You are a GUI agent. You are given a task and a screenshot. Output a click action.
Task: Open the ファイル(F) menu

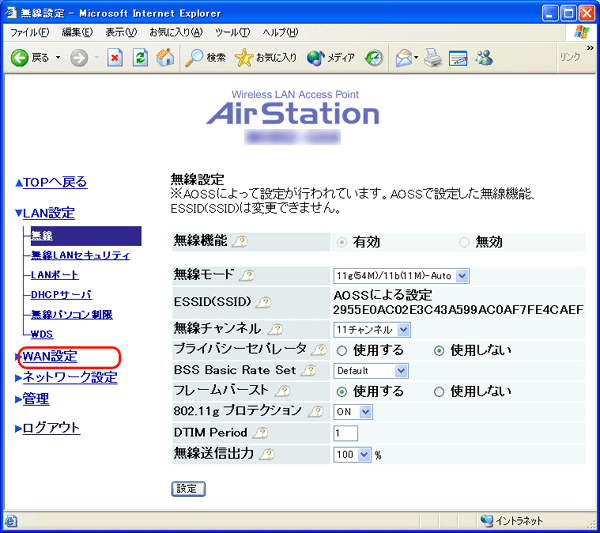point(30,33)
